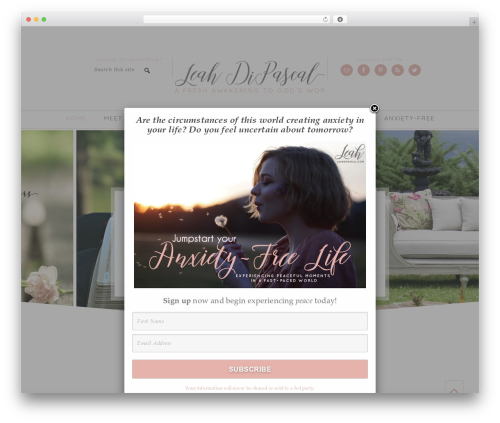
Task: Open the Pinterest social icon
Action: coord(381,70)
